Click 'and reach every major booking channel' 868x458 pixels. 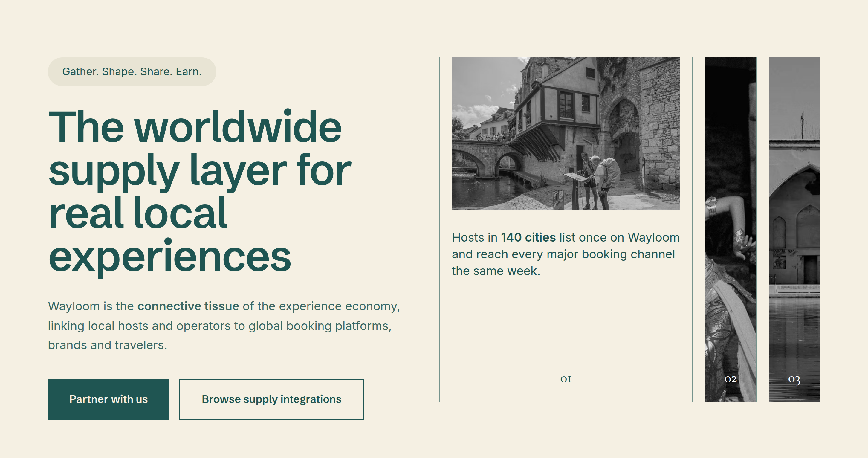(563, 254)
